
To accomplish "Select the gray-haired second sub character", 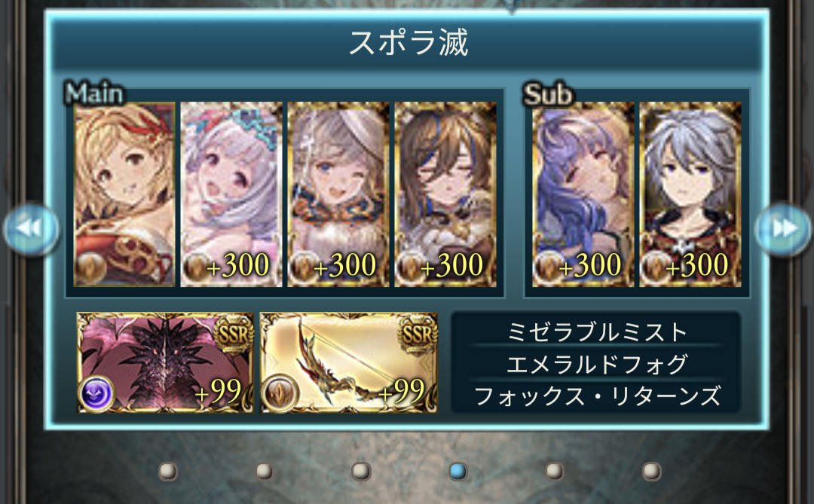I will 690,194.
